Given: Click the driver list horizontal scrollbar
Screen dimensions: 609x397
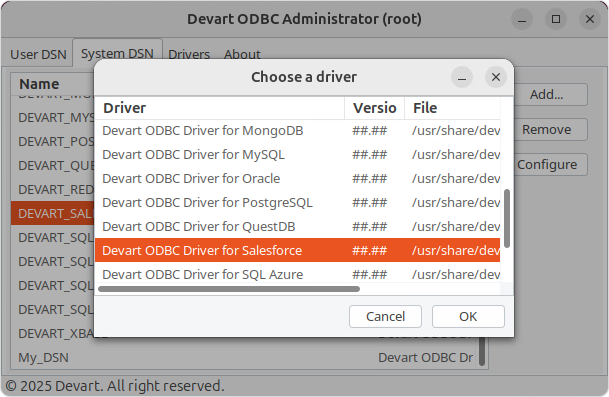Looking at the screenshot, I should coord(229,289).
